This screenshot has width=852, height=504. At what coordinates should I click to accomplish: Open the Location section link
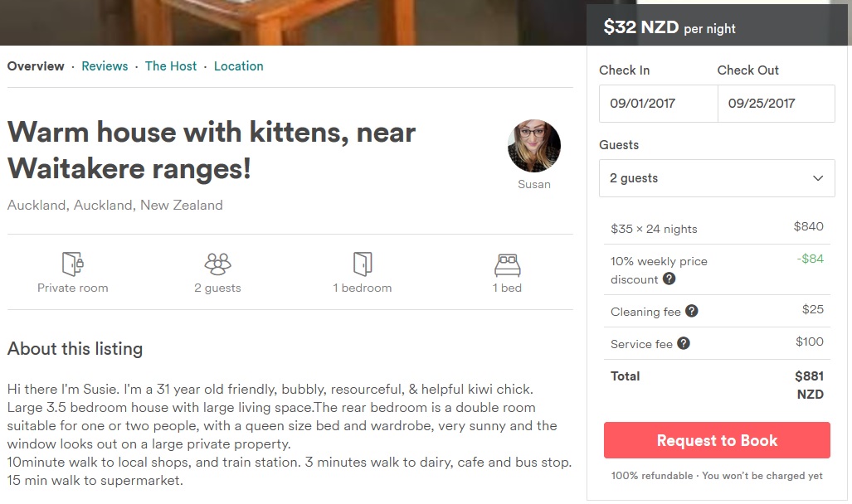(x=239, y=66)
